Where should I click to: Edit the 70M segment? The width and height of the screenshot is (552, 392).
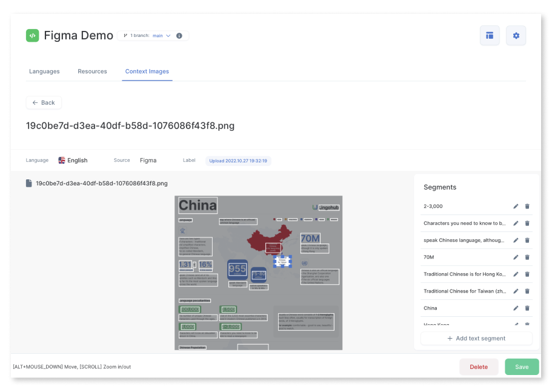(516, 257)
